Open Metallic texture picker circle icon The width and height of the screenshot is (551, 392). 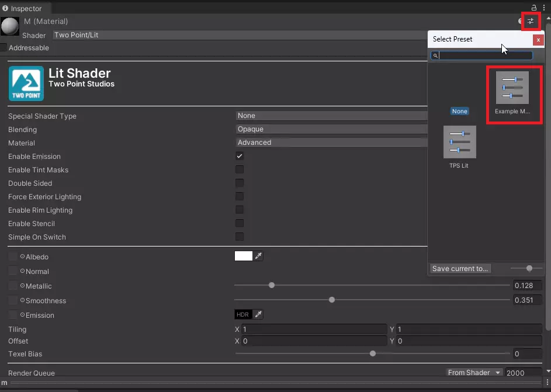(22, 286)
